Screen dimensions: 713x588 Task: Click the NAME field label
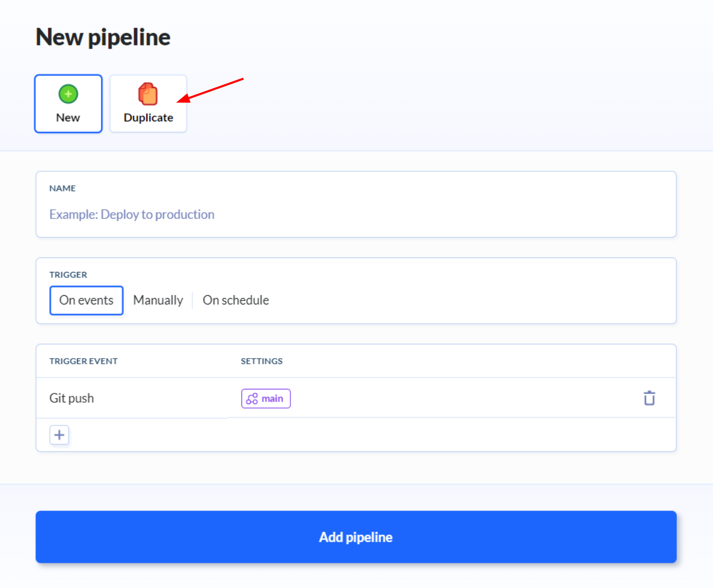62,188
